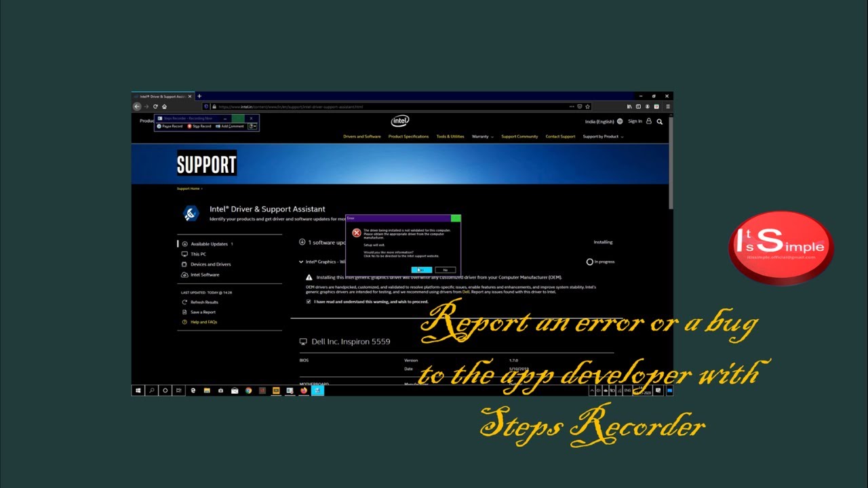Click Save a Report
This screenshot has height=488, width=868.
click(199, 312)
